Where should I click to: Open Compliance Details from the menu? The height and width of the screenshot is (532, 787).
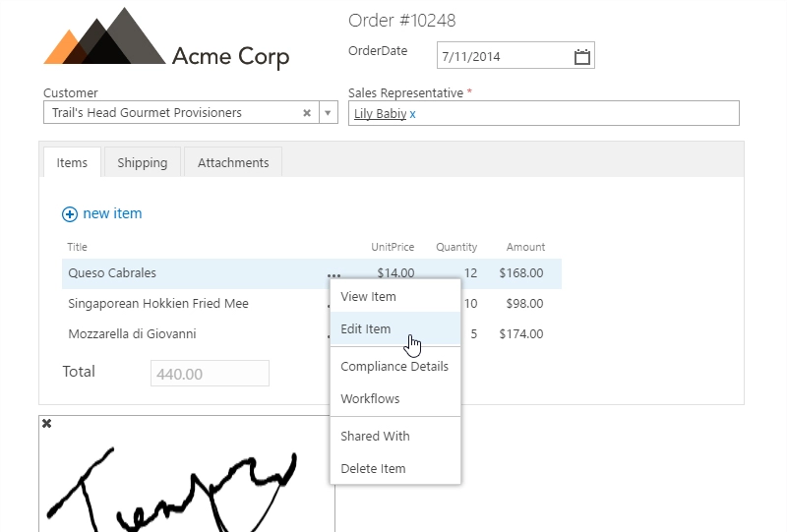click(393, 367)
